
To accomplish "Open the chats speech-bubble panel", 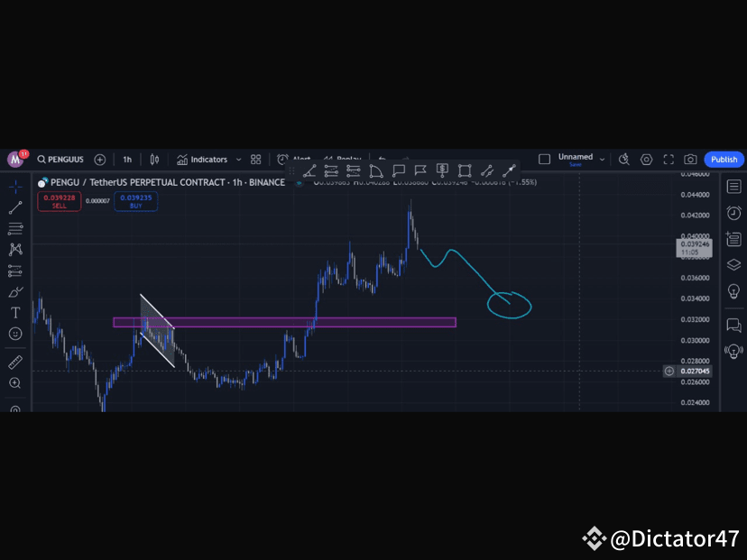I will (x=733, y=326).
